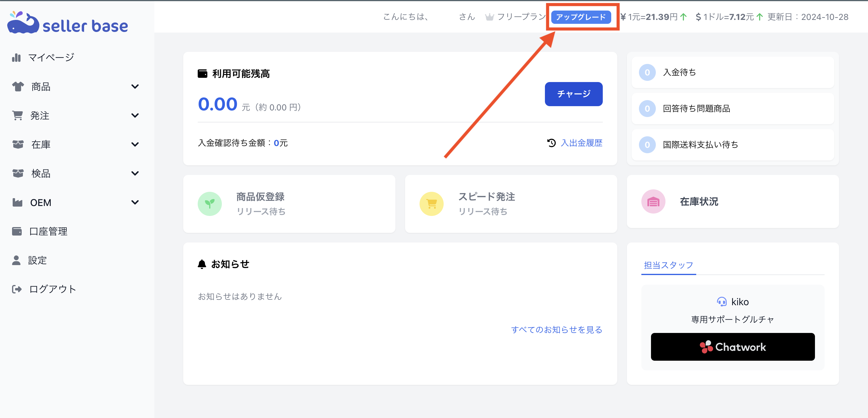This screenshot has width=868, height=418.
Task: Open マイページ from the sidebar icon
Action: coord(17,57)
